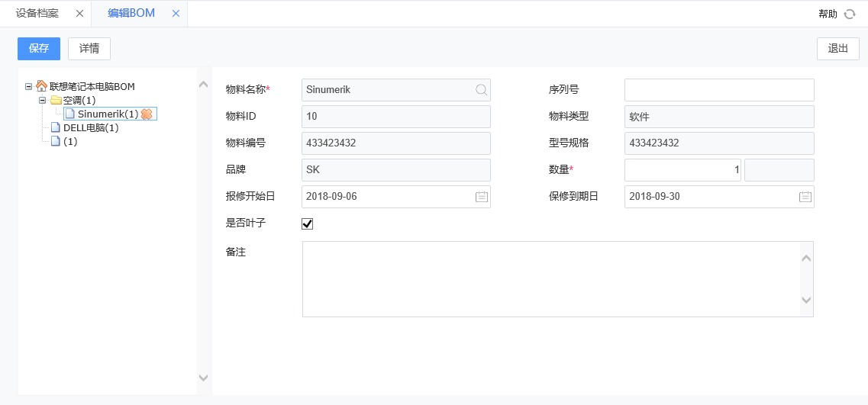The width and height of the screenshot is (868, 405).
Task: Close the 编辑BOM tab
Action: coord(176,14)
